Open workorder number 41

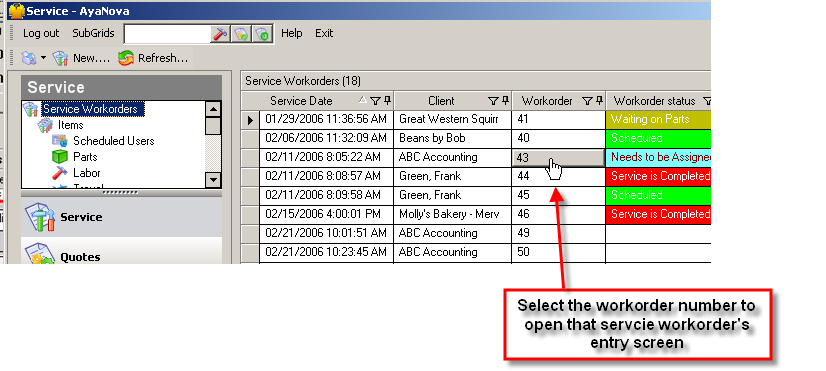tap(558, 120)
